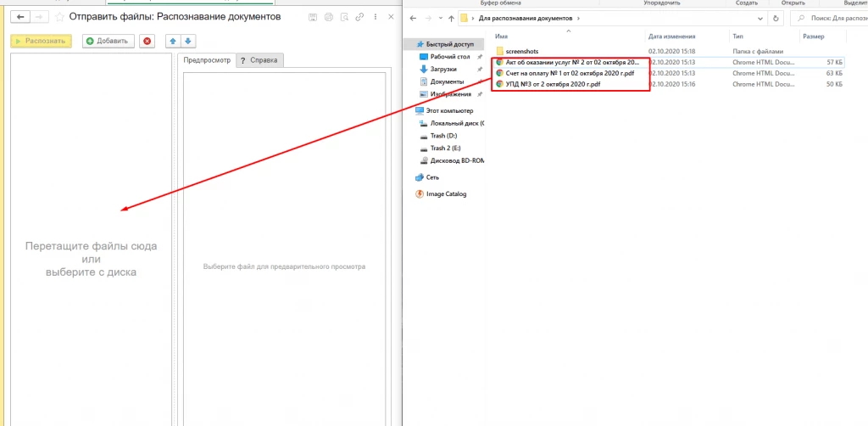Click the Распознать button
This screenshot has width=868, height=426.
pyautogui.click(x=41, y=41)
